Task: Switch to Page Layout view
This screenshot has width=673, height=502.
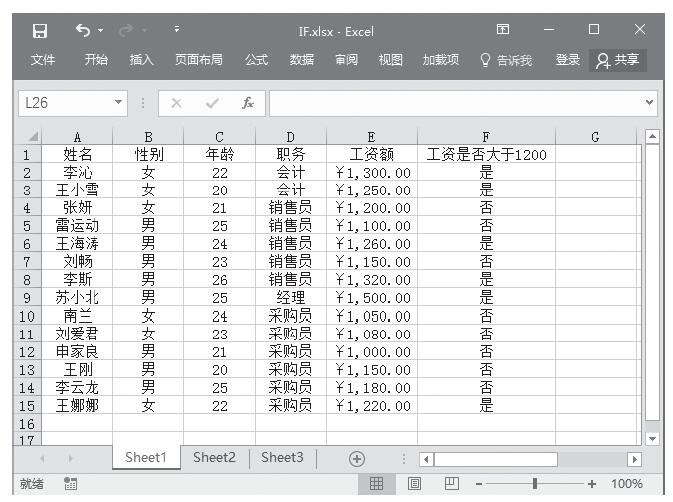Action: (414, 484)
